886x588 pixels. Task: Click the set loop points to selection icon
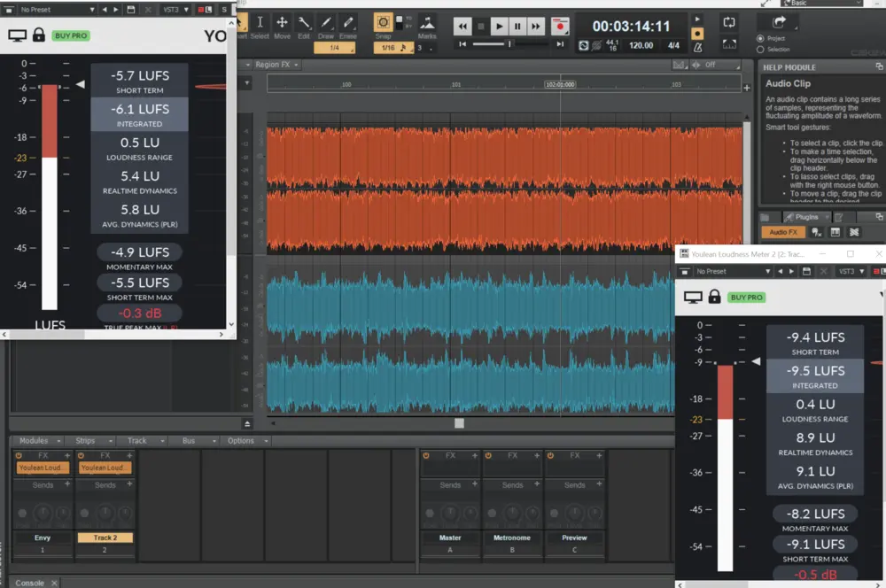click(x=729, y=44)
